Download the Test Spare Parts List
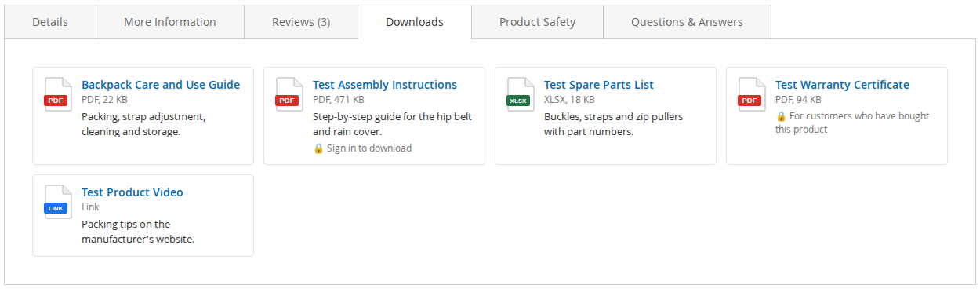980x289 pixels. point(599,85)
